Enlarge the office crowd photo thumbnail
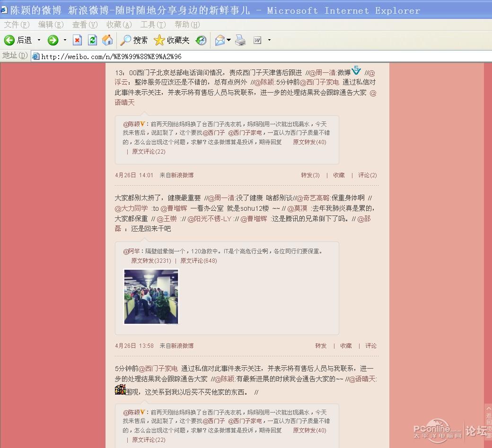Image resolution: width=492 pixels, height=448 pixels. [151, 297]
